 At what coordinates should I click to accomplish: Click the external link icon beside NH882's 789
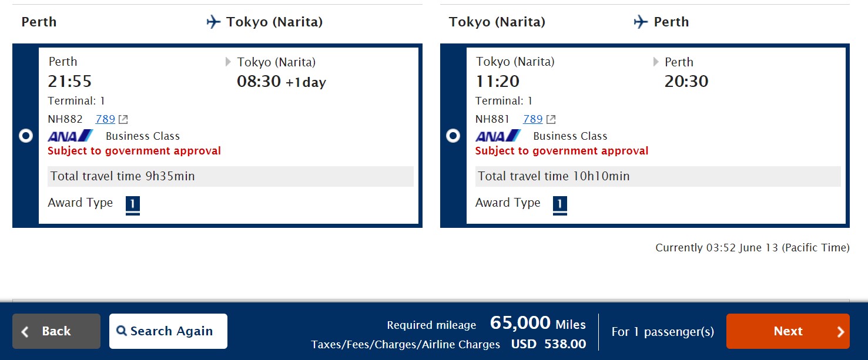[x=123, y=120]
